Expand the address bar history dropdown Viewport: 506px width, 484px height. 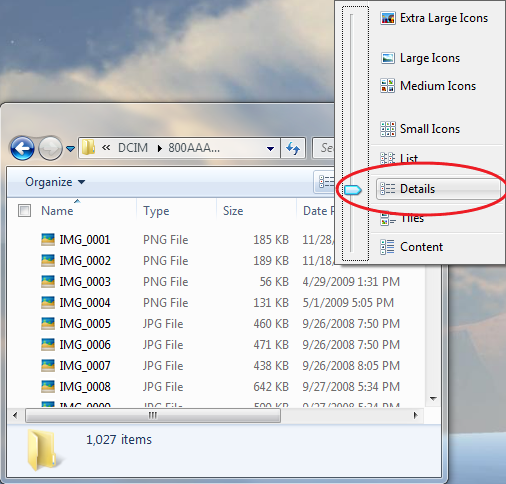270,149
